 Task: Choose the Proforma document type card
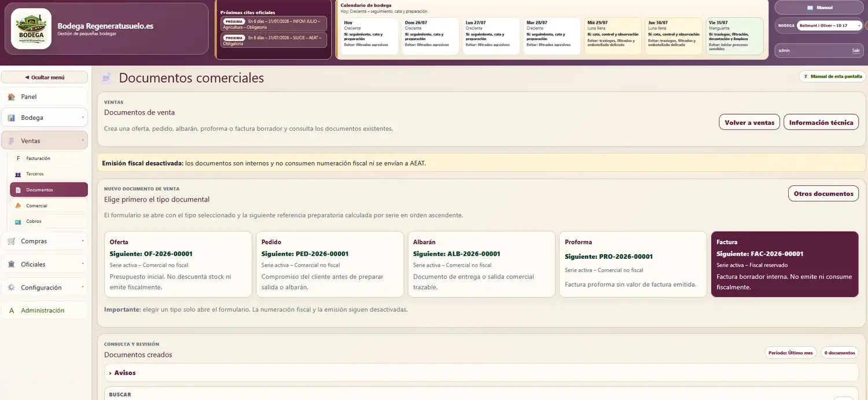coord(633,265)
